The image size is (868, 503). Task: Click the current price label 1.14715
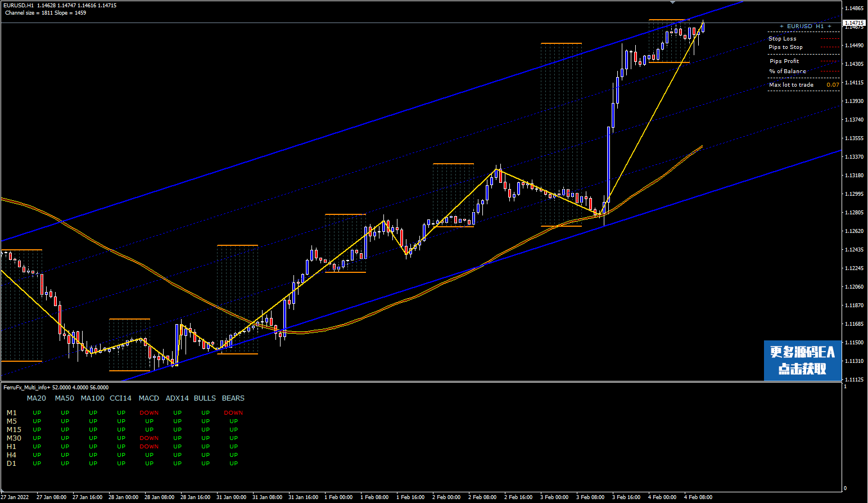click(x=853, y=23)
